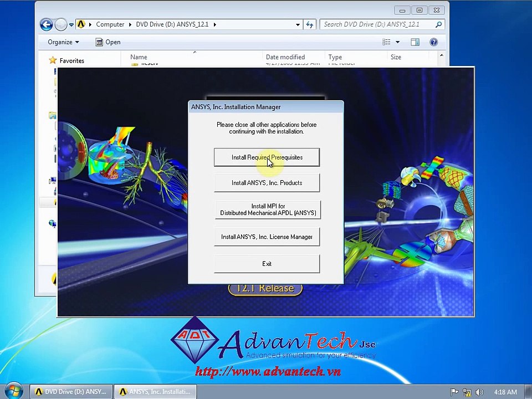
Task: Sort by Size column header
Action: point(396,57)
